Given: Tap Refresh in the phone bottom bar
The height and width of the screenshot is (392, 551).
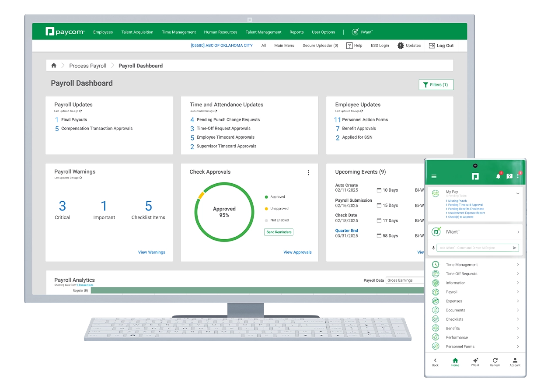Looking at the screenshot, I should pos(495,362).
